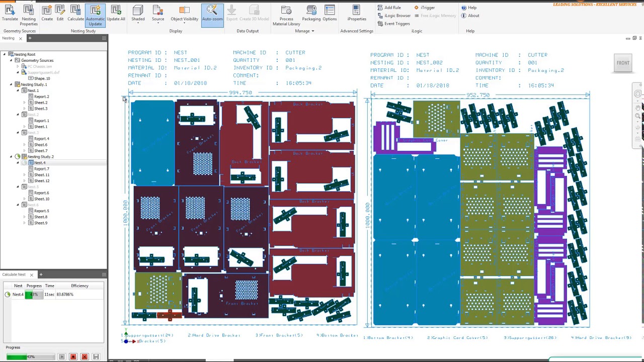Click the Add Rule iLogic command

point(389,8)
